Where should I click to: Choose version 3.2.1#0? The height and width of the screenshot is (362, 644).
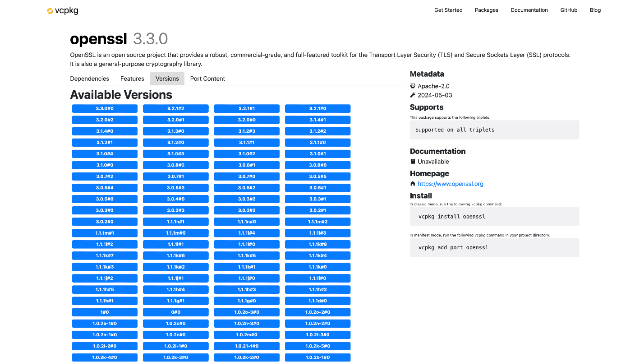pyautogui.click(x=317, y=109)
